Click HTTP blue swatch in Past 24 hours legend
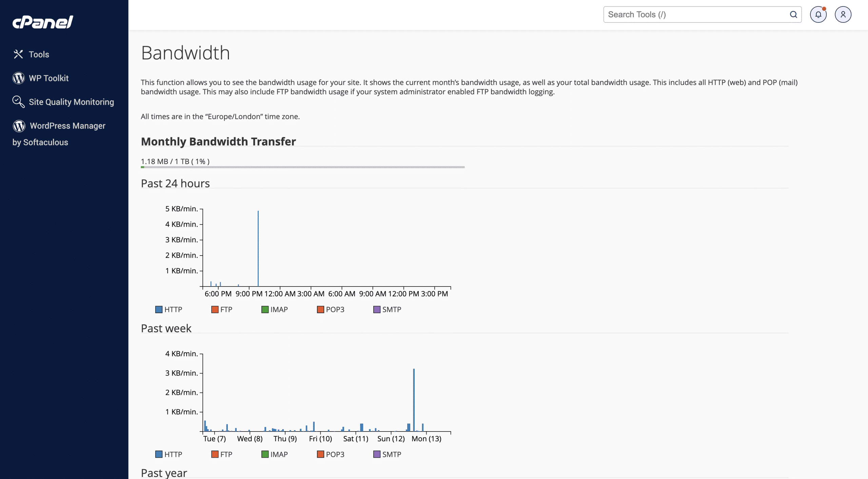Image resolution: width=868 pixels, height=479 pixels. coord(159,310)
